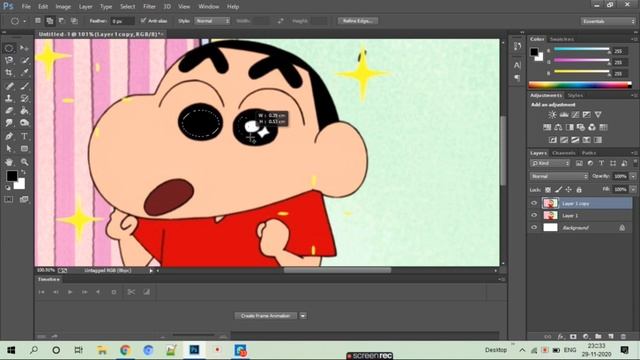Open the Opacity dropdown arrow
The height and width of the screenshot is (360, 640).
click(x=633, y=176)
